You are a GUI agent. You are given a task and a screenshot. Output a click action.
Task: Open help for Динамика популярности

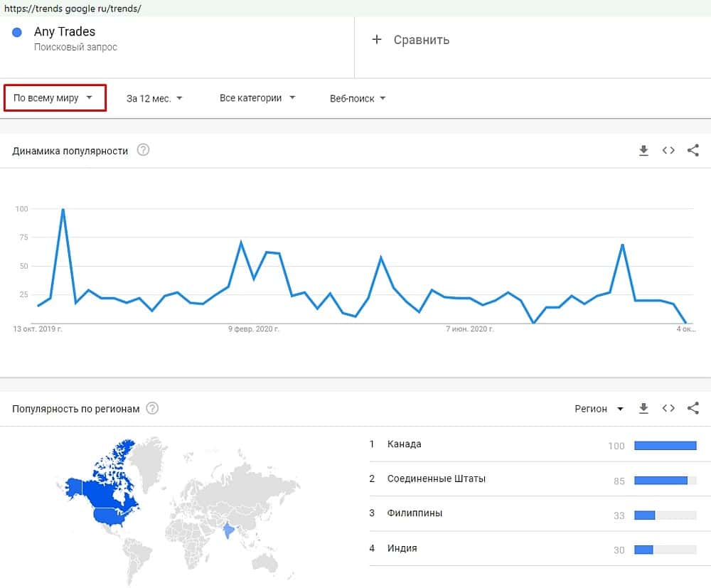click(x=143, y=150)
